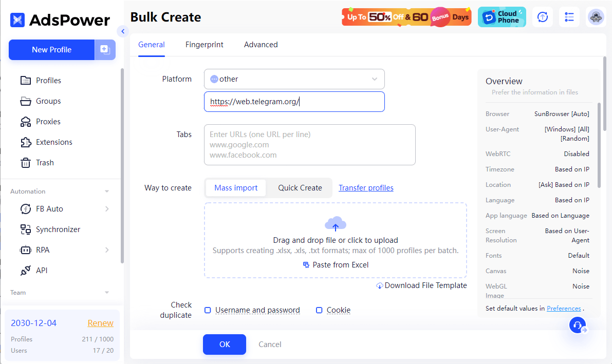
Task: Click the AdsPower logo
Action: (x=60, y=20)
